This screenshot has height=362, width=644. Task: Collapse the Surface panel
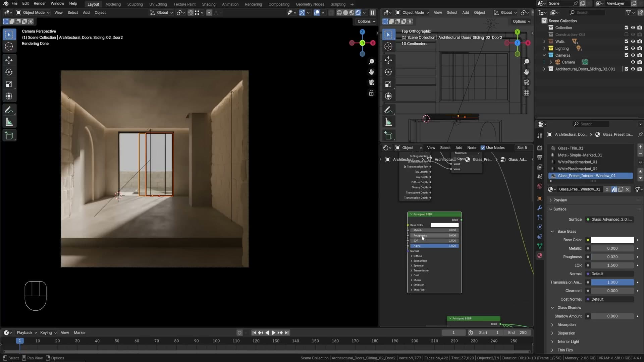pos(559,209)
